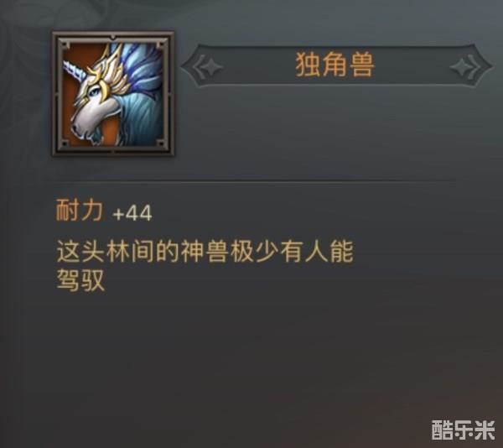The width and height of the screenshot is (503, 448).
Task: Click the bottom-right corner bracket of portrait frame
Action: [x=163, y=143]
